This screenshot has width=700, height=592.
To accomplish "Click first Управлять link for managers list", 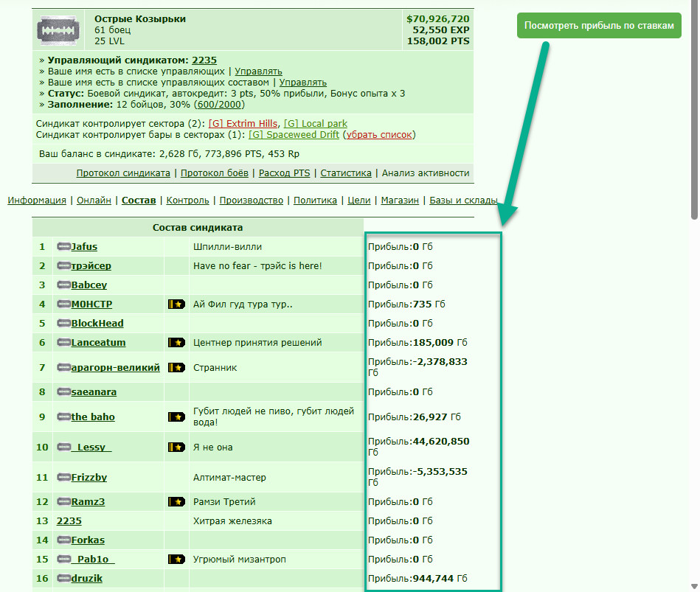I will pos(258,72).
